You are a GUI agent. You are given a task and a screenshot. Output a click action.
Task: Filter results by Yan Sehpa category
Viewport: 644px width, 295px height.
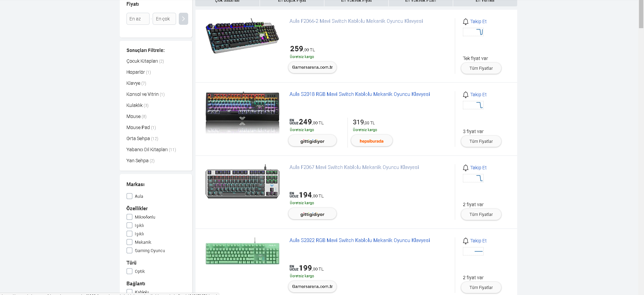(x=140, y=161)
